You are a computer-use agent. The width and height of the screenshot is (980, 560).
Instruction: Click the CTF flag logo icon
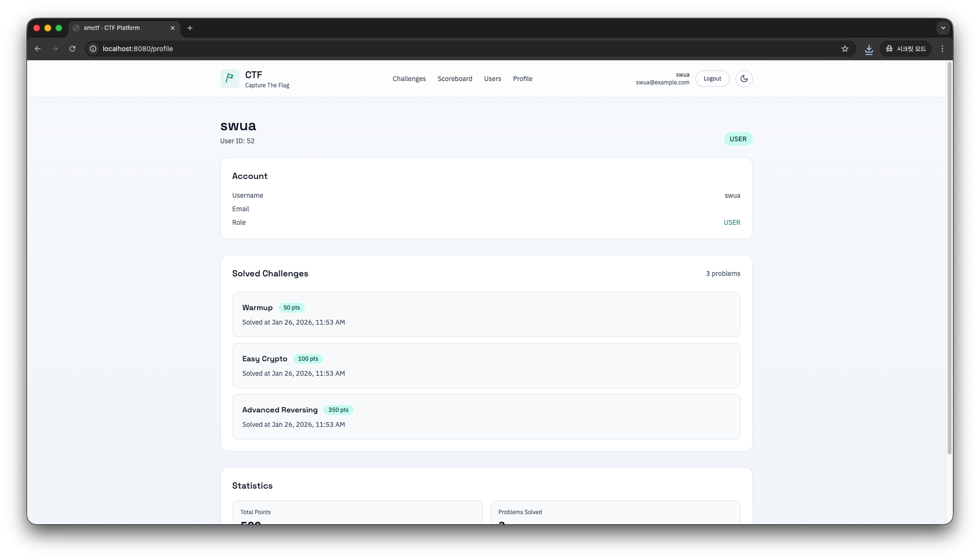pyautogui.click(x=230, y=79)
